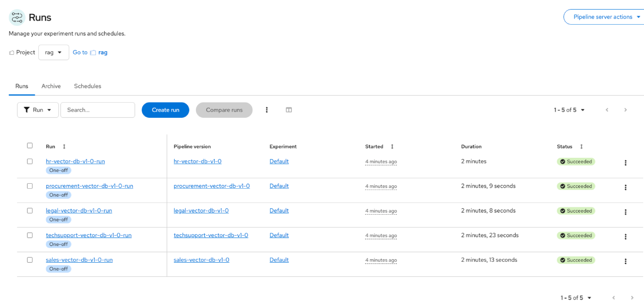This screenshot has width=644, height=303.
Task: Open the kebab menu for hr-vector-db-v1-0-run
Action: coord(626,163)
